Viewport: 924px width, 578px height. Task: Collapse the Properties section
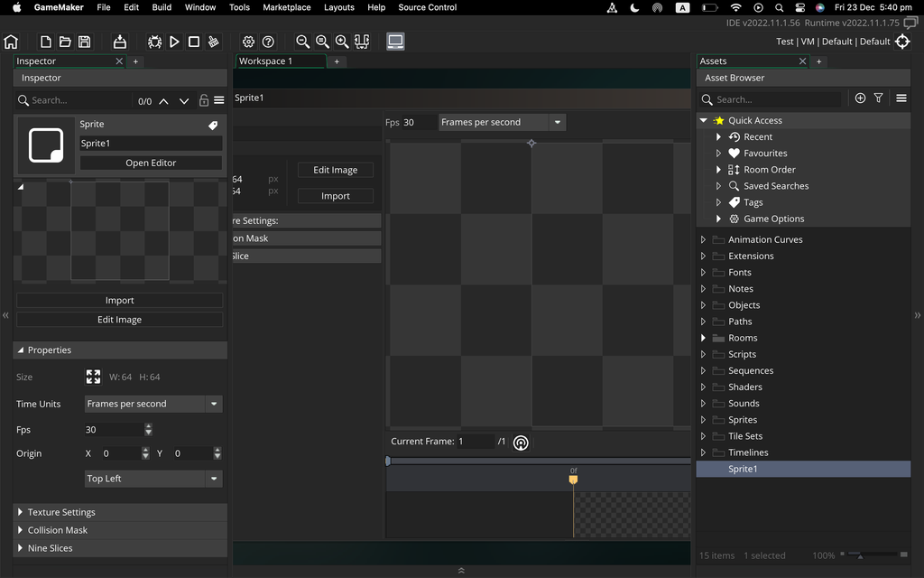coord(20,350)
